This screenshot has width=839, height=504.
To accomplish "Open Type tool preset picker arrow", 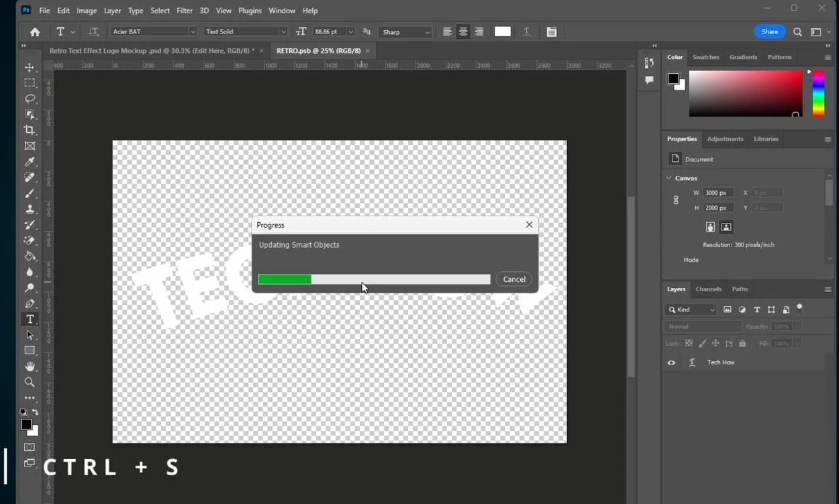I will [x=72, y=32].
